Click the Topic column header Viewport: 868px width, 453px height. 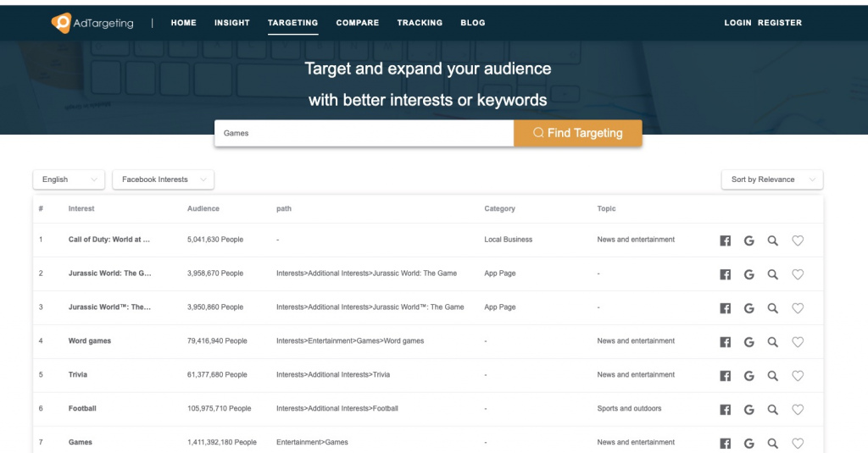click(606, 208)
